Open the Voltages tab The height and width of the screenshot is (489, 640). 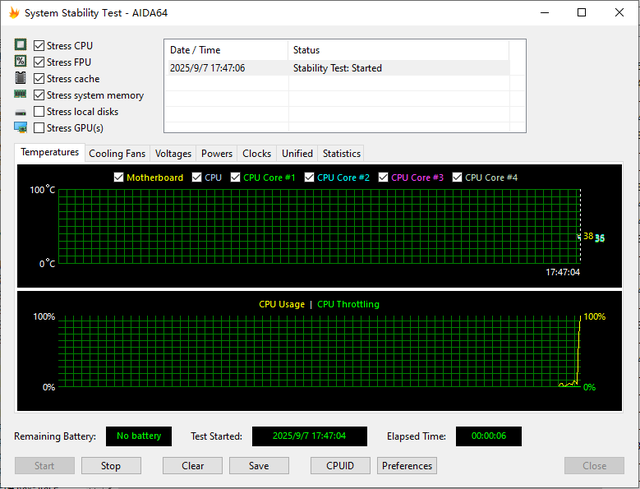click(173, 153)
